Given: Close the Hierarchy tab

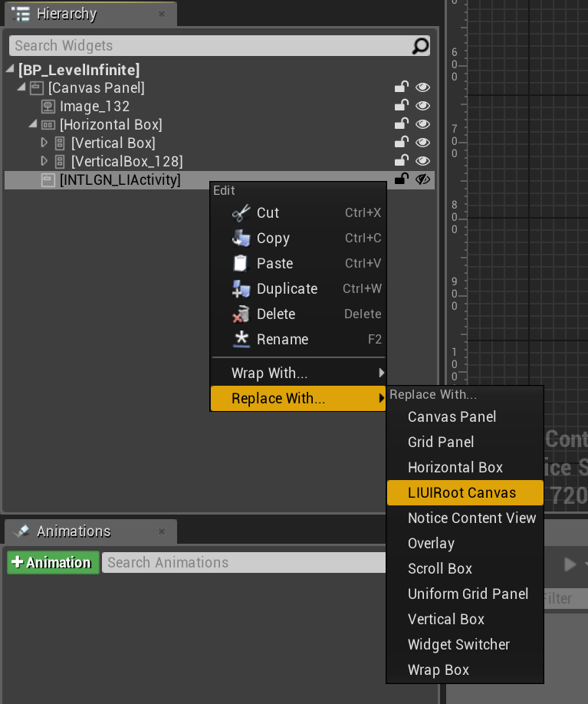Looking at the screenshot, I should coord(162,15).
